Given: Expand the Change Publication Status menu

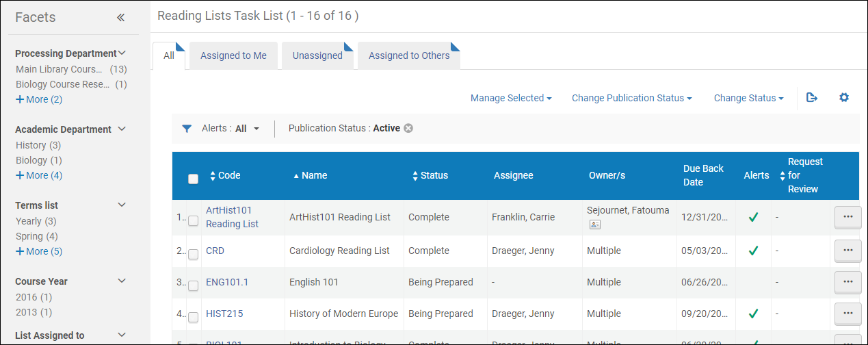Looking at the screenshot, I should (x=632, y=98).
